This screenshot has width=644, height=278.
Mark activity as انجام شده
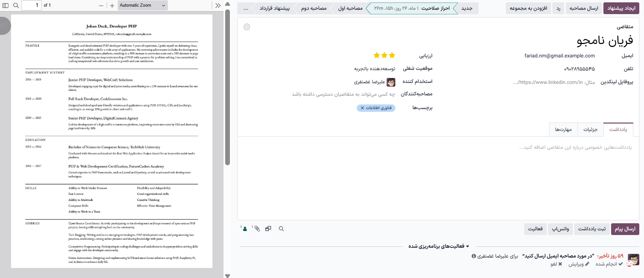coord(609,264)
